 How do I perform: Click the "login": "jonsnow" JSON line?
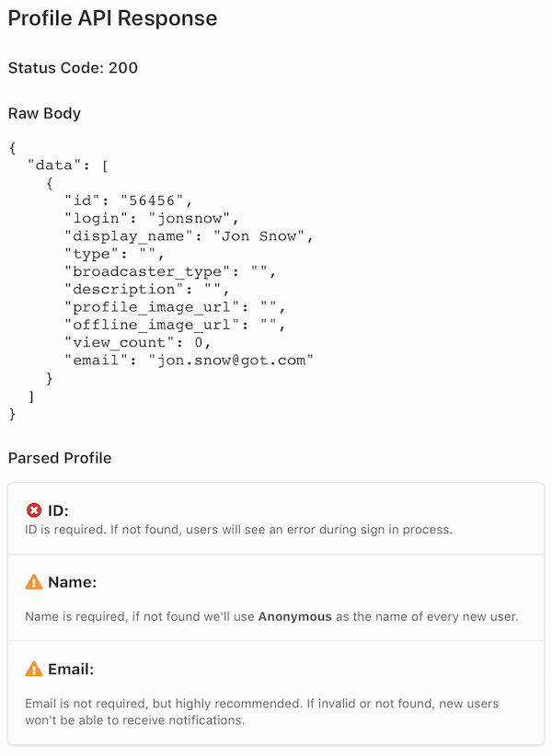pyautogui.click(x=152, y=218)
